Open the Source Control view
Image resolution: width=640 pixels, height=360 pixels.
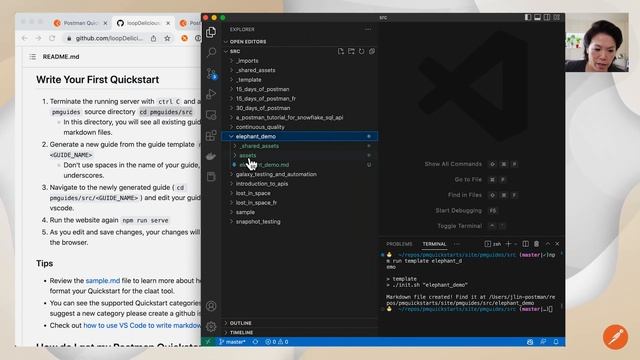(x=211, y=73)
